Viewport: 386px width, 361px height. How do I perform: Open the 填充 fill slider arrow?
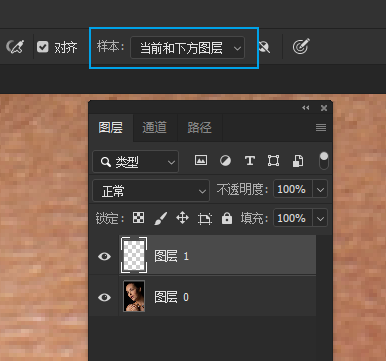[320, 219]
